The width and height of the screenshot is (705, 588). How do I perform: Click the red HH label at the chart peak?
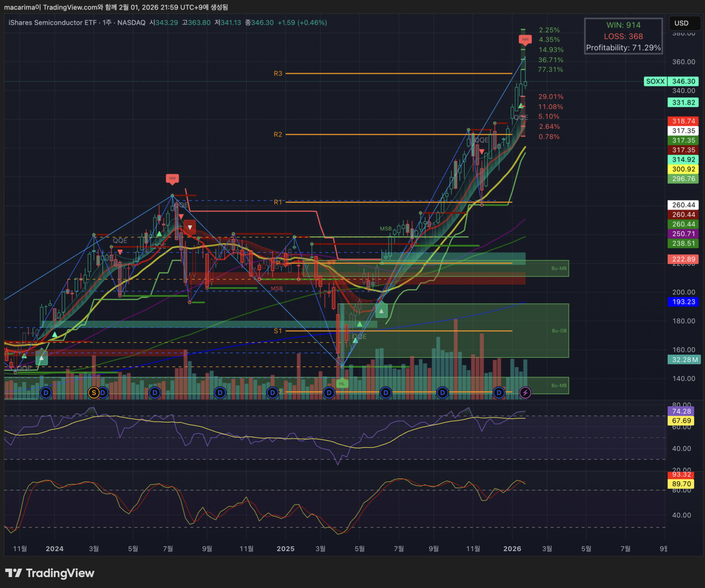point(525,39)
